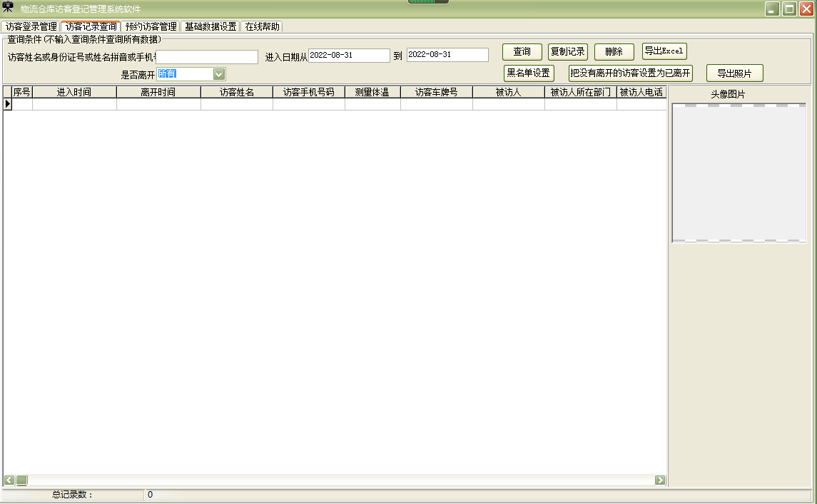Select the 测量体温 column header

(x=372, y=92)
